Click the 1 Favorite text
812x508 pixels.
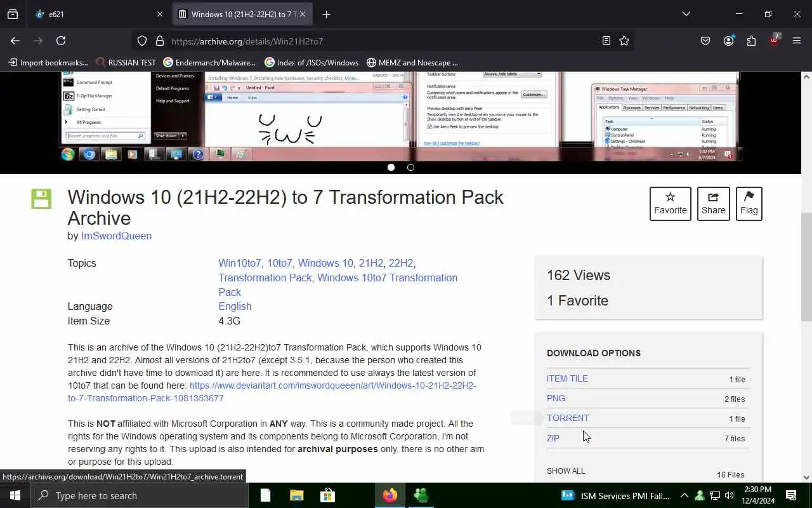click(577, 300)
